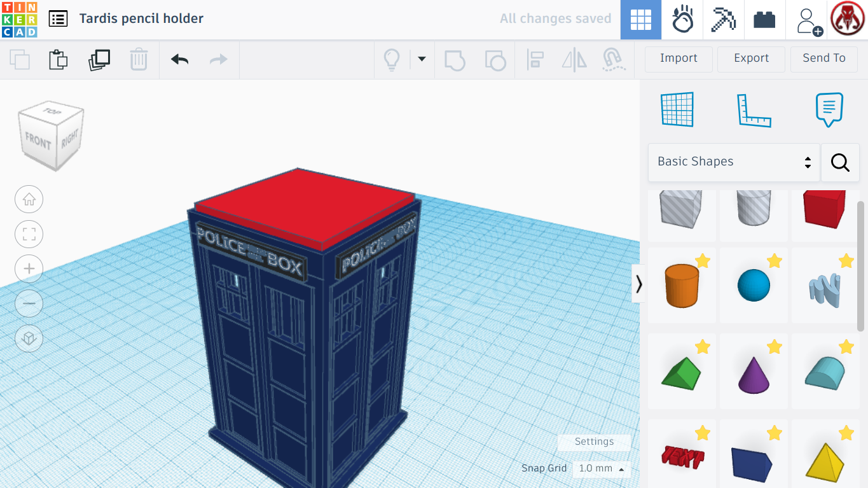868x488 pixels.
Task: Click the Import button
Action: point(679,59)
